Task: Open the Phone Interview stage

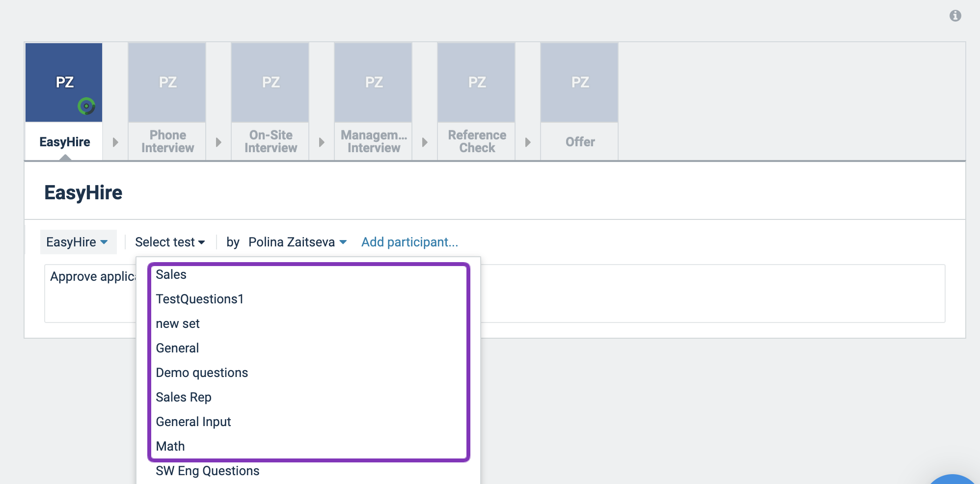Action: [167, 141]
